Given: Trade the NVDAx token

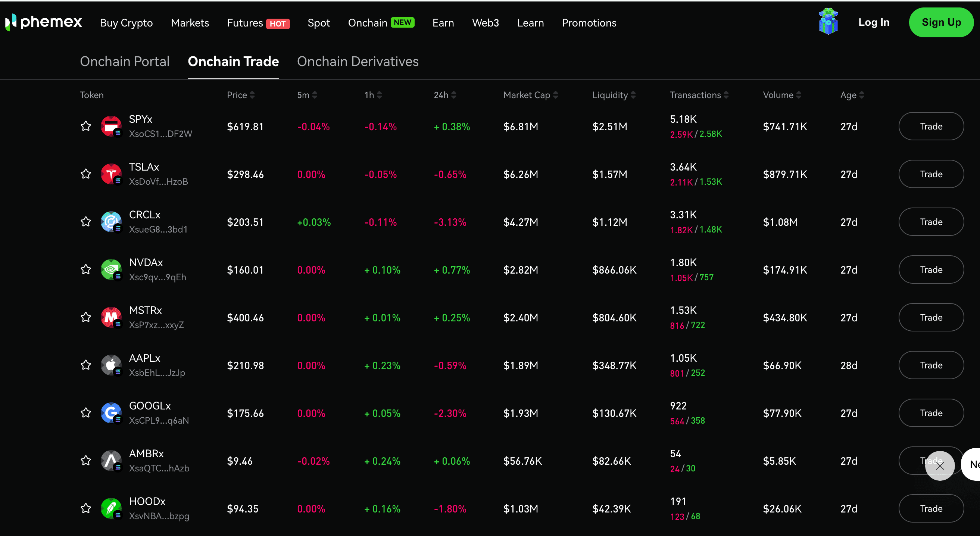Looking at the screenshot, I should (x=931, y=269).
